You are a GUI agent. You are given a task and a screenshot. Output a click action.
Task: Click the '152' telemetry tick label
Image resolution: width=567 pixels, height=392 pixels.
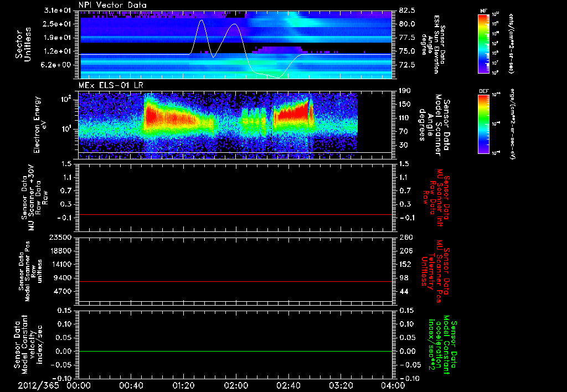406,264
